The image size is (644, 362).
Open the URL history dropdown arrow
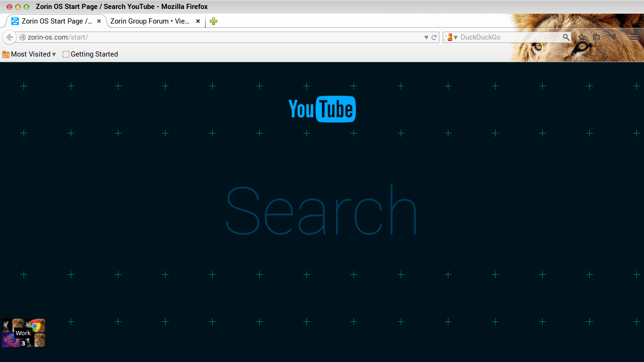(426, 37)
